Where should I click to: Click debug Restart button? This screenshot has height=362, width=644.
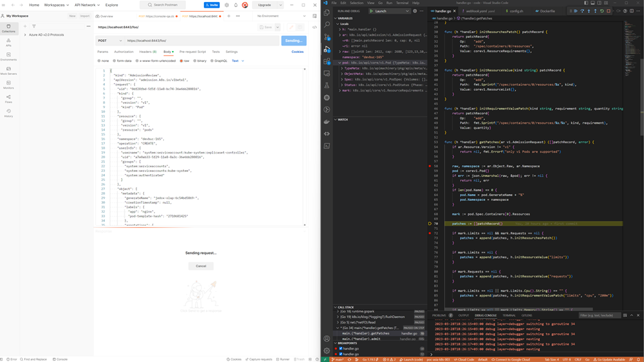point(602,11)
